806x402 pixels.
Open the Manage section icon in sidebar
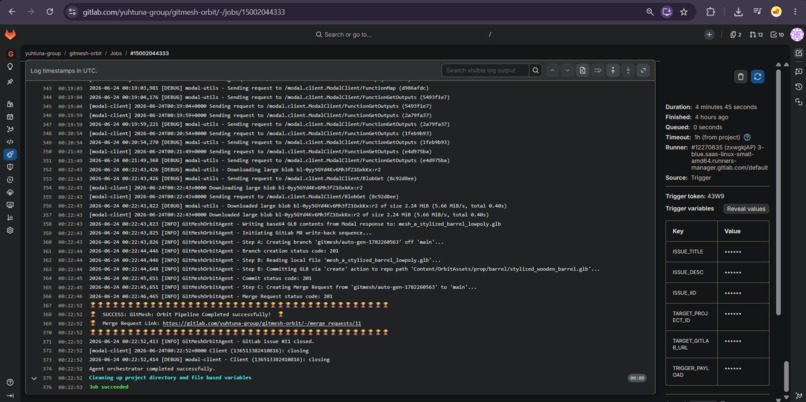click(x=10, y=104)
